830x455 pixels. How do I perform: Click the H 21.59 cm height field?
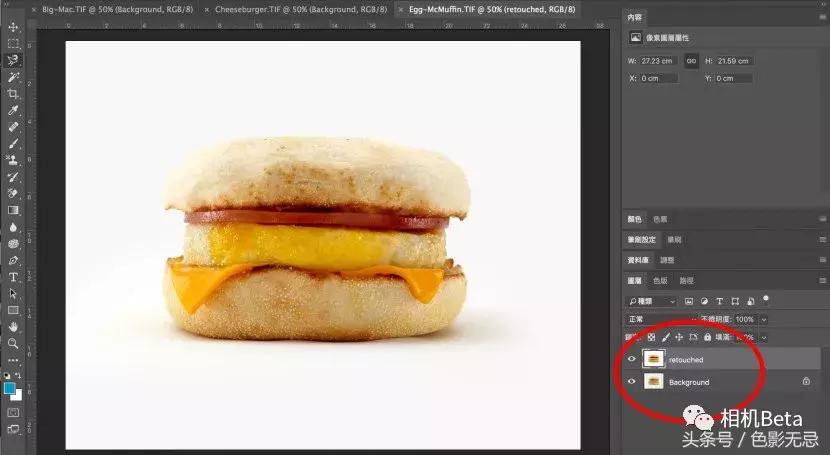tap(734, 61)
